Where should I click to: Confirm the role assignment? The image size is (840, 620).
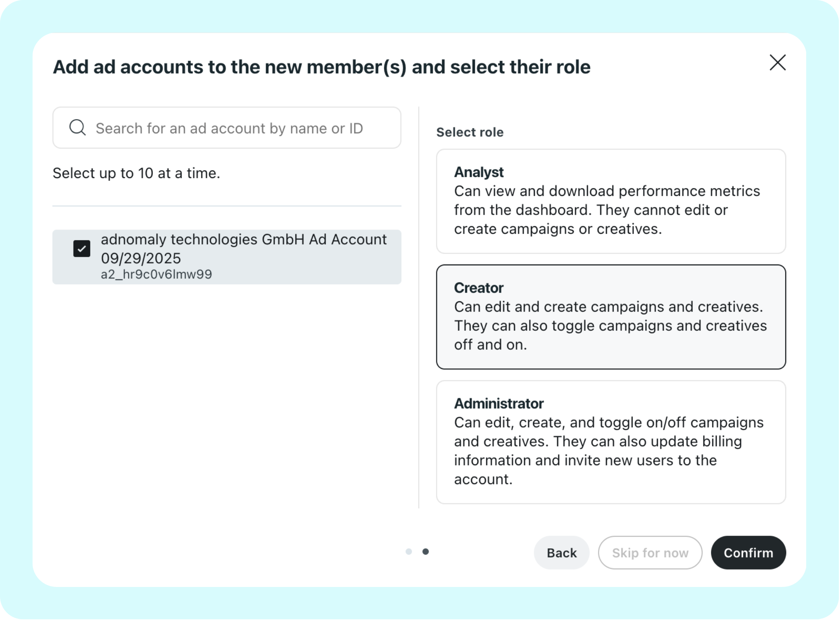748,553
